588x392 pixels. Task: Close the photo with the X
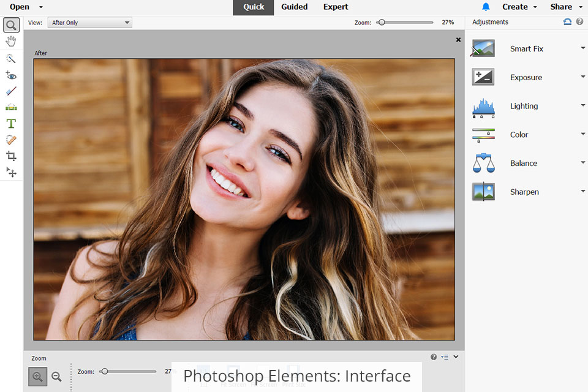point(458,40)
